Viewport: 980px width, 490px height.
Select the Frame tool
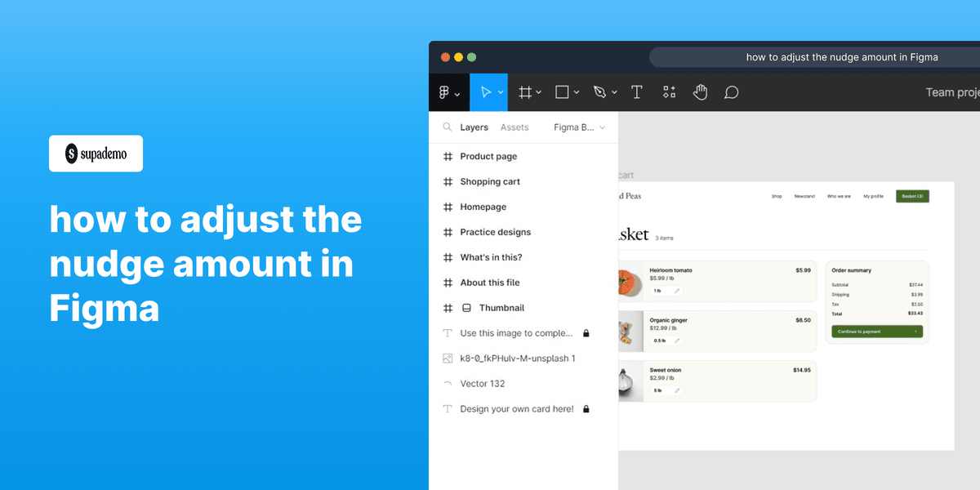click(x=524, y=91)
